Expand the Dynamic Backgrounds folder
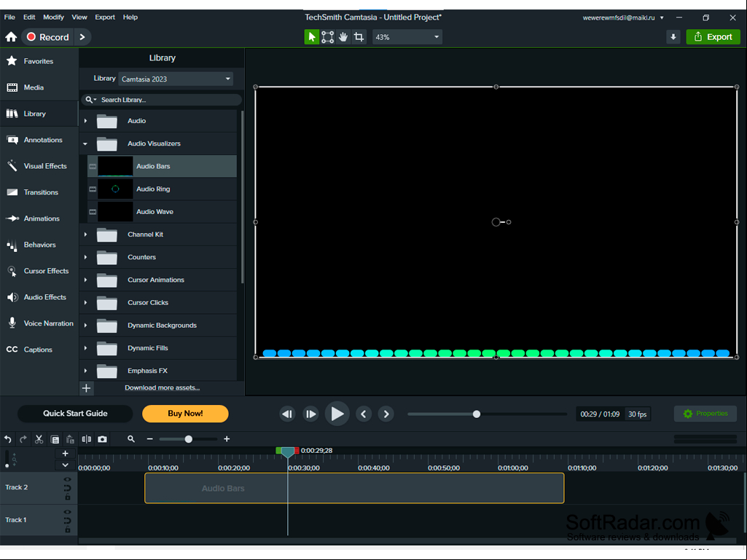 point(85,326)
